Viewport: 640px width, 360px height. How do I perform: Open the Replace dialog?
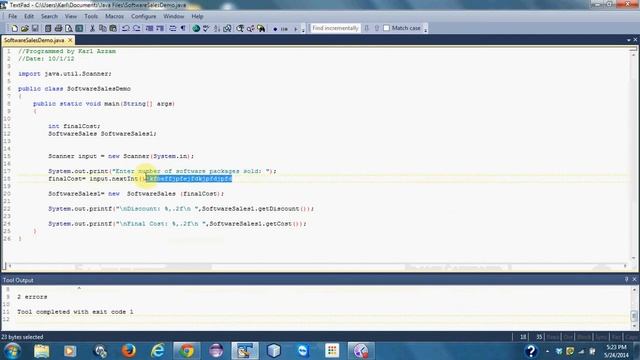click(x=251, y=28)
